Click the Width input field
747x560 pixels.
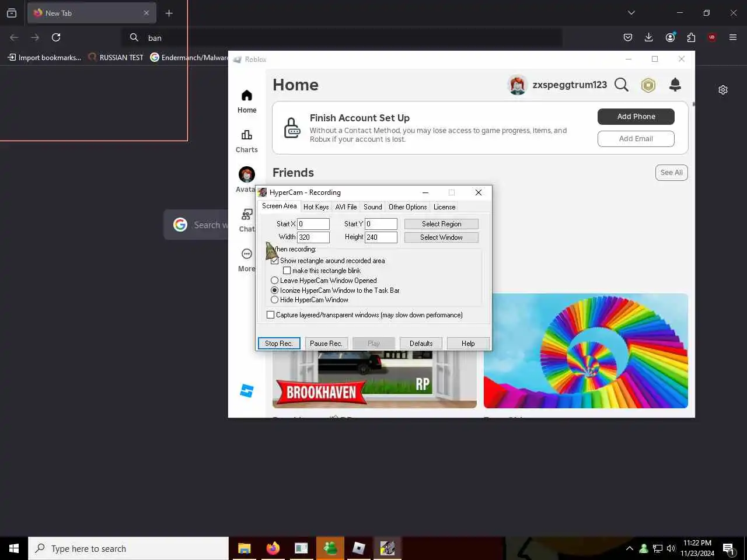pyautogui.click(x=313, y=237)
